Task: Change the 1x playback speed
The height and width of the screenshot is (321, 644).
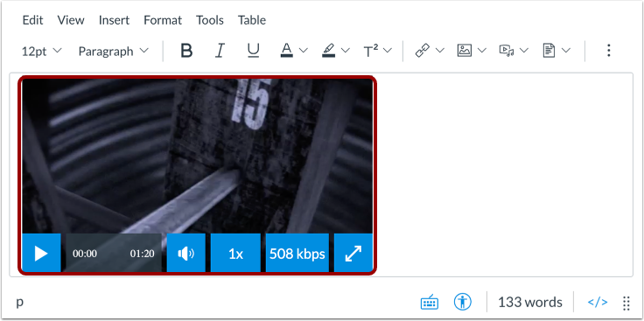Action: (235, 254)
